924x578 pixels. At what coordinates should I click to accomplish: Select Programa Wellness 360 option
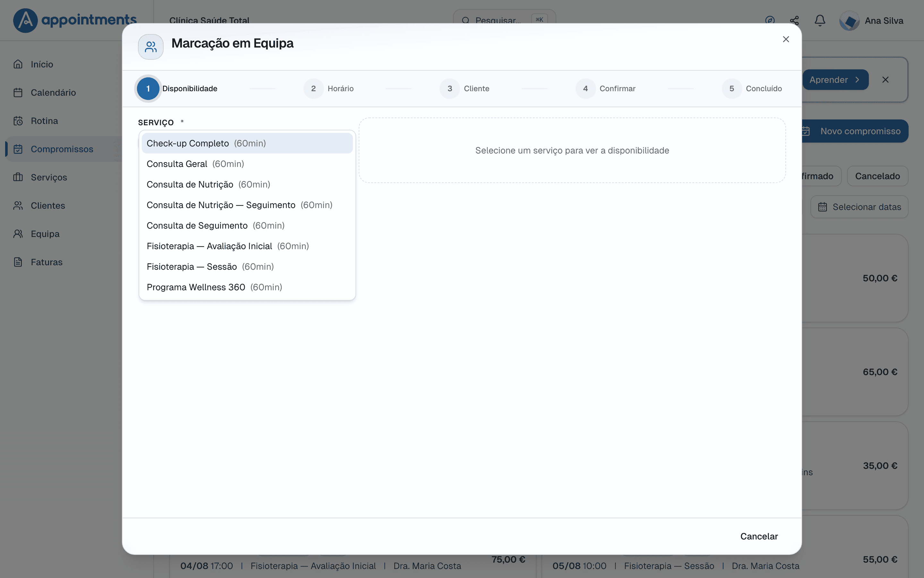(247, 287)
